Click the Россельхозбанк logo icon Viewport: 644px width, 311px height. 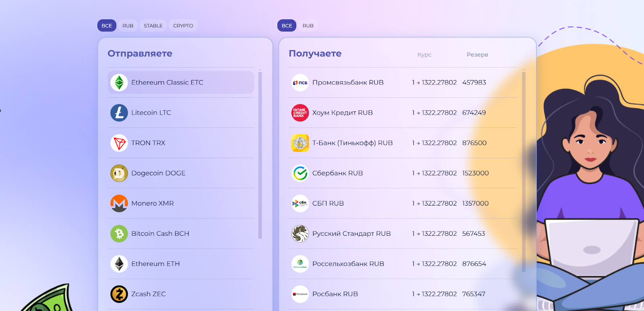(x=300, y=264)
